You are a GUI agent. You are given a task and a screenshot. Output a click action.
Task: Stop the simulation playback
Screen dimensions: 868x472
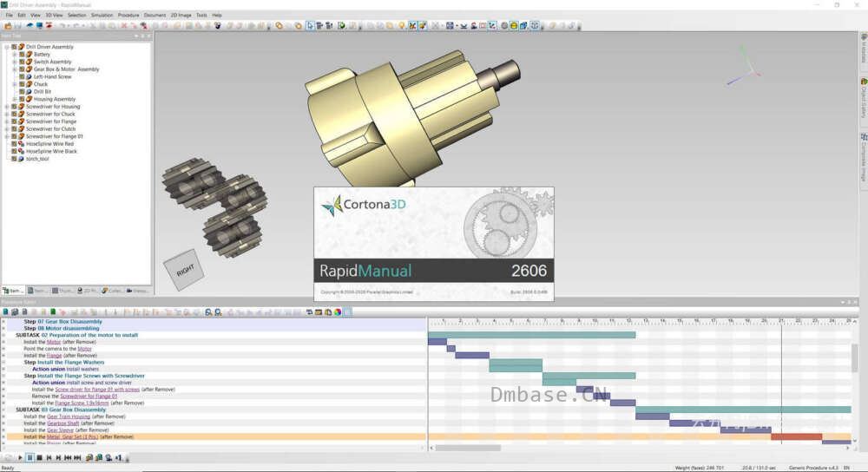click(39, 457)
